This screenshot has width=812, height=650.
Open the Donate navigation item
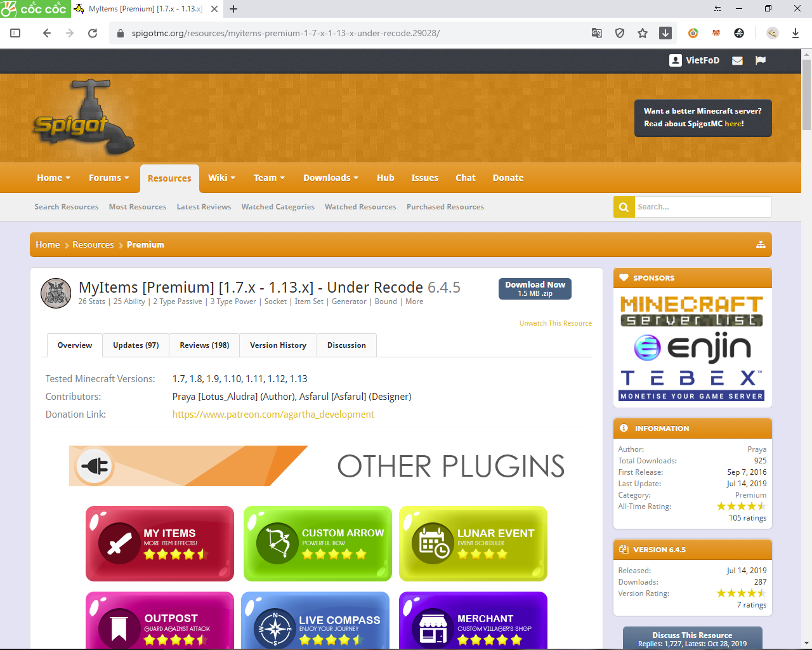coord(508,178)
